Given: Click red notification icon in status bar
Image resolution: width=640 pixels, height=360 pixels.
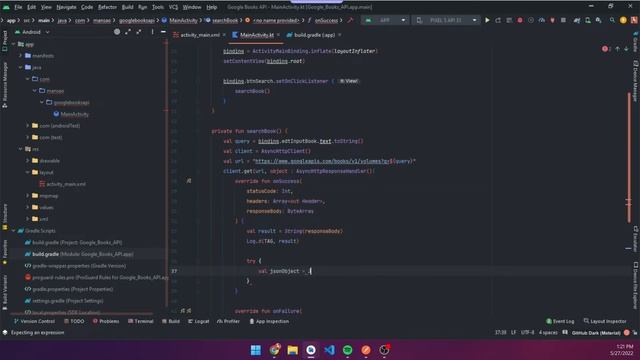Looking at the screenshot, I should [x=627, y=333].
